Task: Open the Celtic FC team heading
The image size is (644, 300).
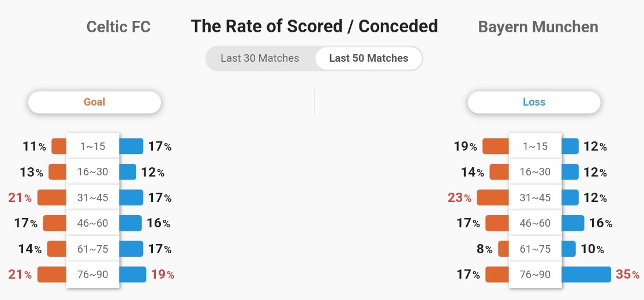Action: tap(118, 27)
